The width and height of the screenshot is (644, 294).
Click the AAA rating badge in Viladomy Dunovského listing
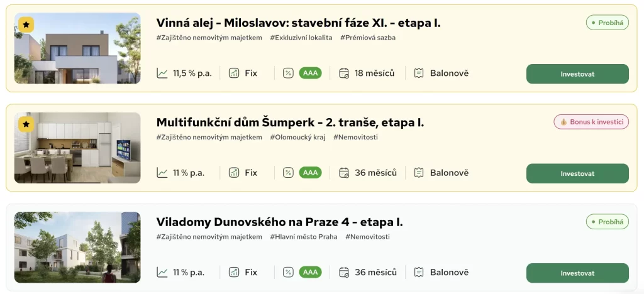[x=310, y=272]
